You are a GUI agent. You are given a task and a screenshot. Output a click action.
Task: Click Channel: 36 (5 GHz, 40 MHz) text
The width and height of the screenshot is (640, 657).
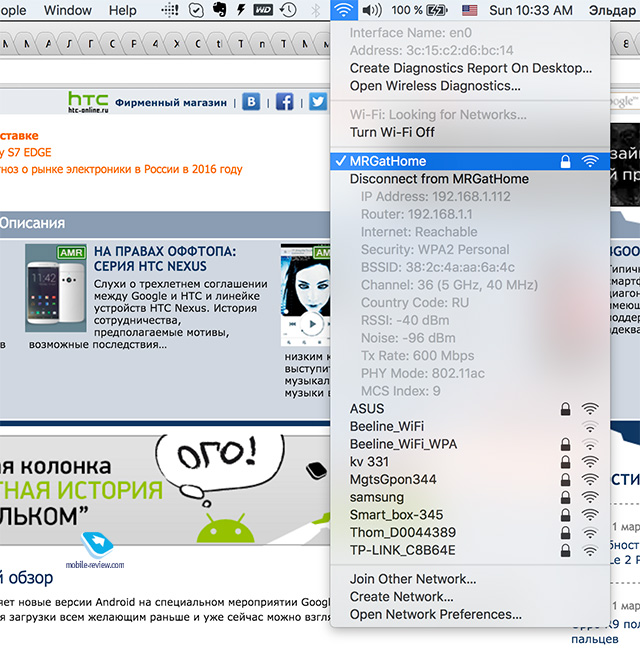point(449,285)
